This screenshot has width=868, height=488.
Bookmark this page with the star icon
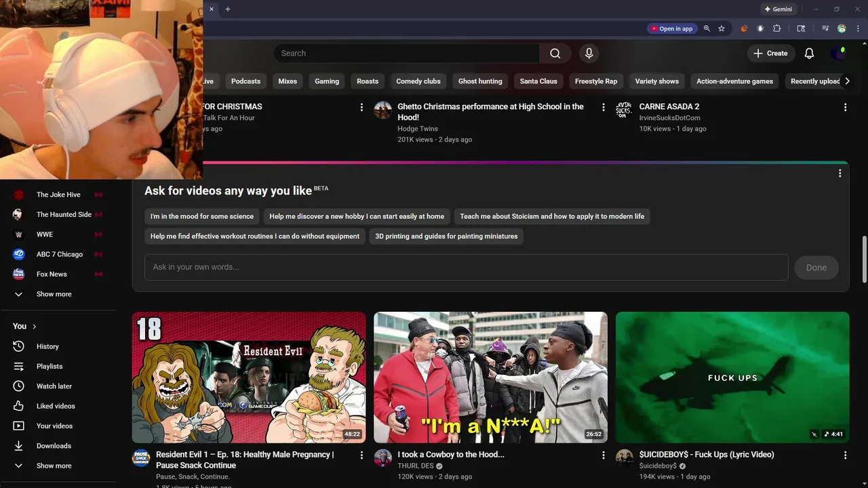(722, 28)
